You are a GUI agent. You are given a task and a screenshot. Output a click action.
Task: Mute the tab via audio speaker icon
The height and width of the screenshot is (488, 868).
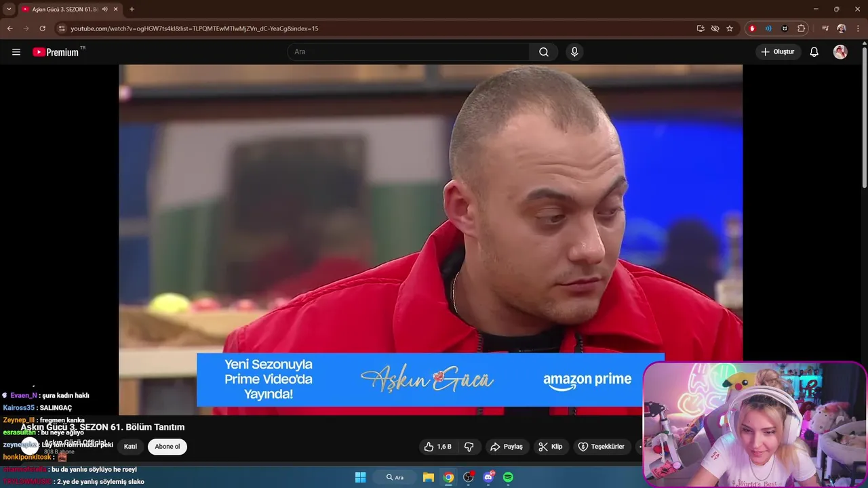pyautogui.click(x=104, y=9)
